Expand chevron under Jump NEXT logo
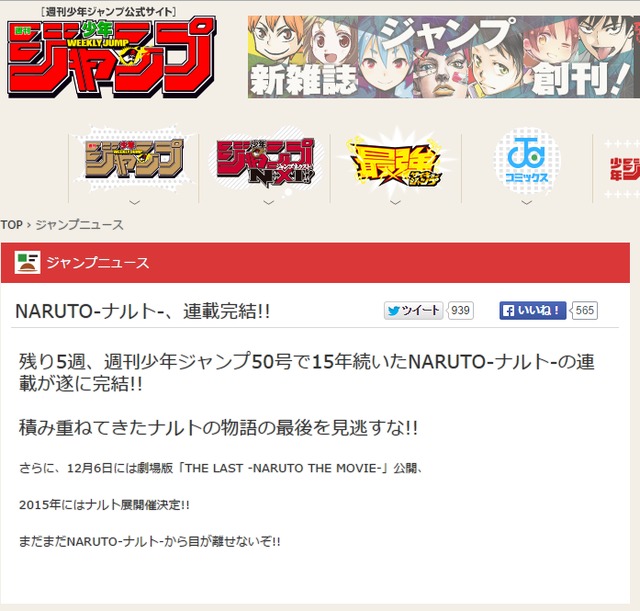The height and width of the screenshot is (611, 640). (x=268, y=202)
